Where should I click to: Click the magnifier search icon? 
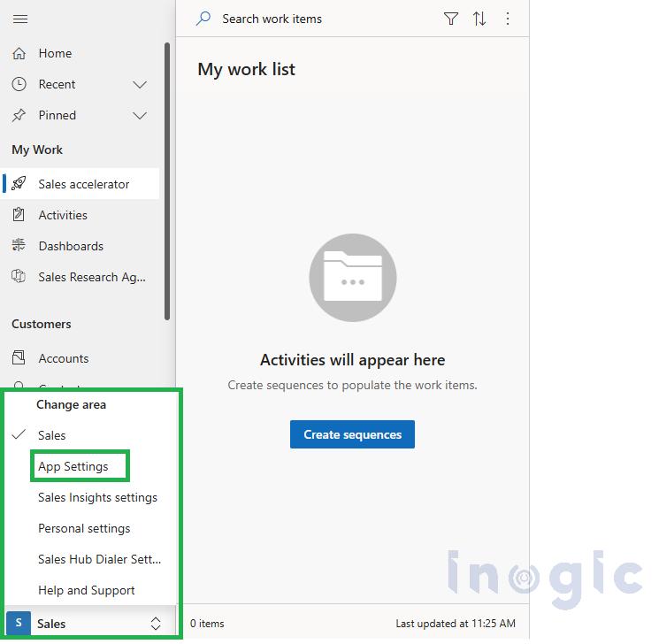click(x=203, y=19)
